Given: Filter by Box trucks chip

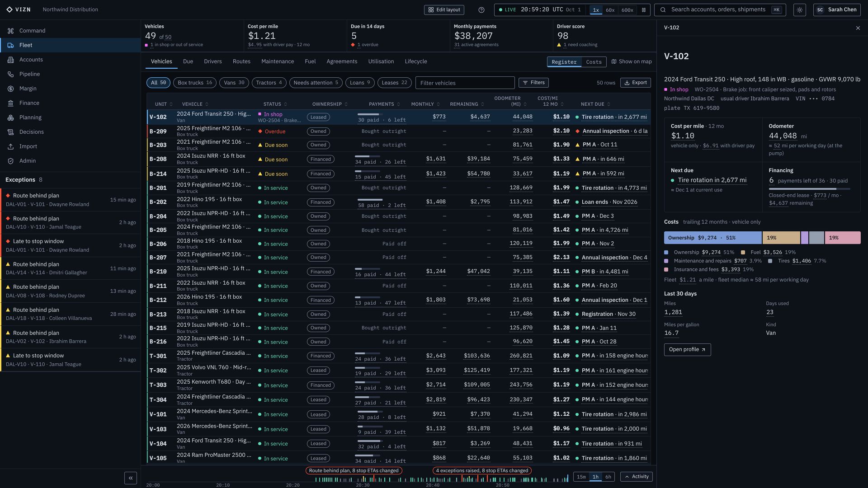Looking at the screenshot, I should 195,83.
